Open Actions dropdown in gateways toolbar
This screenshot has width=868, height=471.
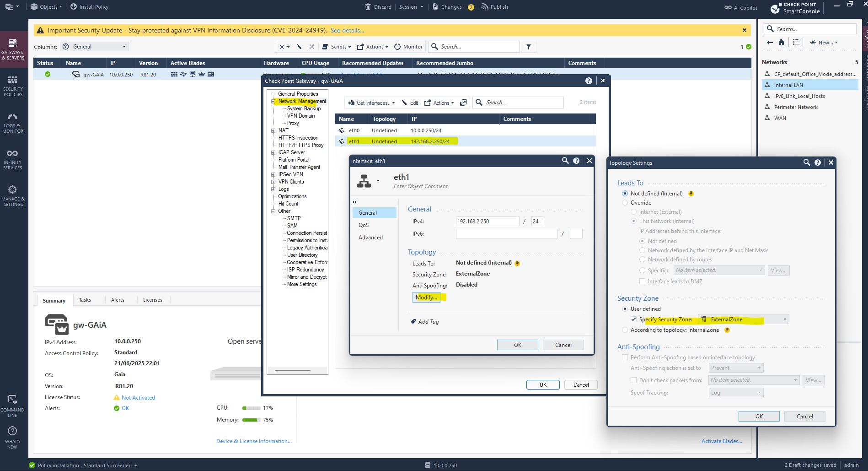(373, 47)
